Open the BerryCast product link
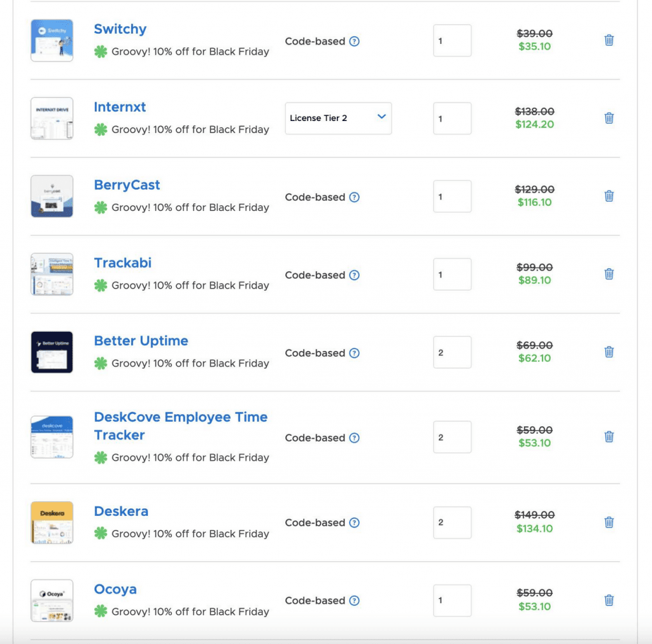 (127, 185)
